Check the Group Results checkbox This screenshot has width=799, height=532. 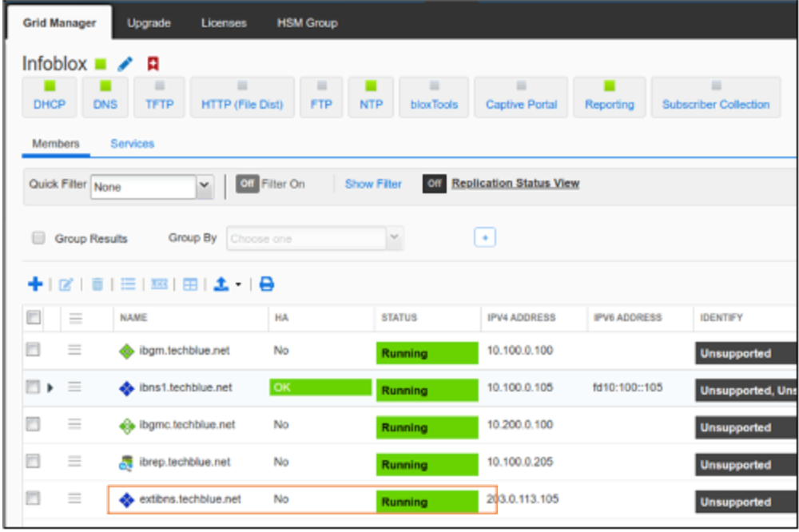point(38,238)
